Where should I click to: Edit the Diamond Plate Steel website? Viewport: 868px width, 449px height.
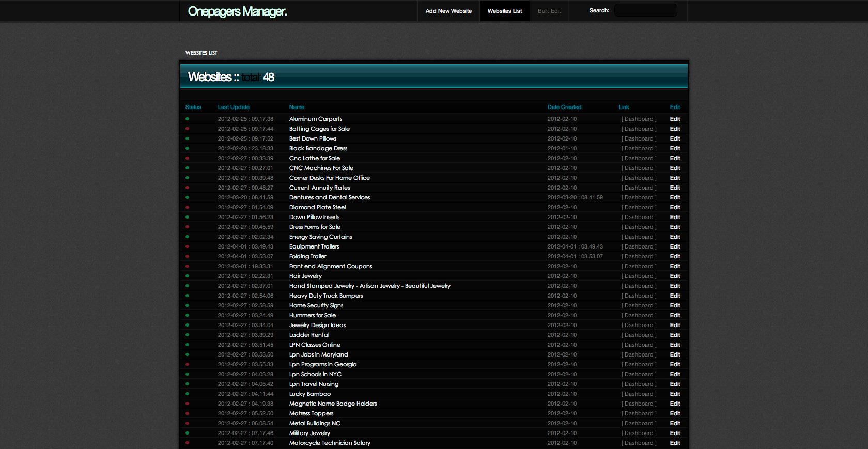pyautogui.click(x=675, y=207)
